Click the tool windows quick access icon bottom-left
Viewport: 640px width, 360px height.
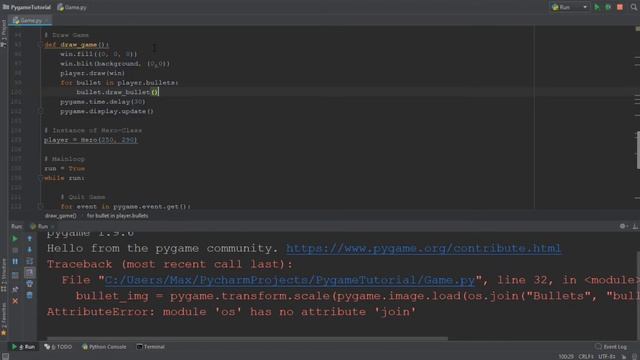coord(5,356)
